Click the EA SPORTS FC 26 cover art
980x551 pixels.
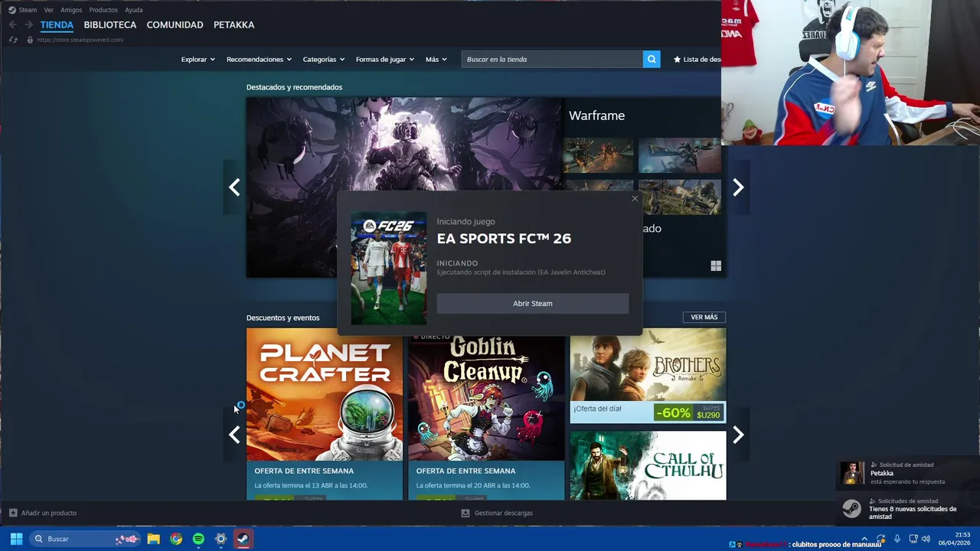pyautogui.click(x=389, y=269)
